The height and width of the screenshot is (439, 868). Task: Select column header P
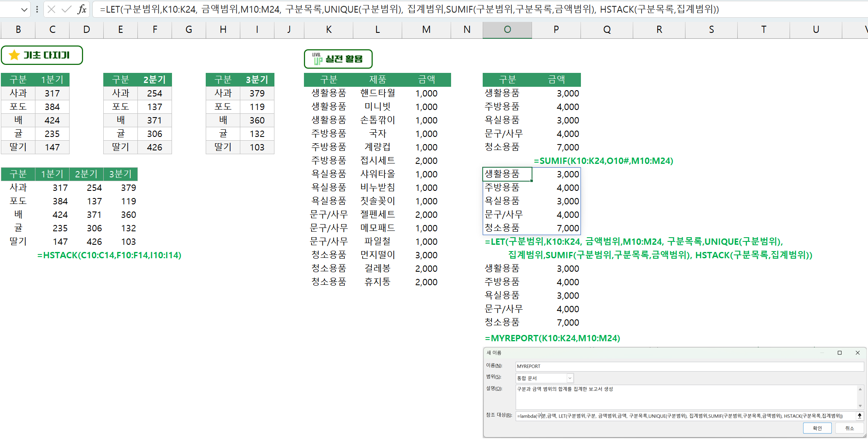(x=556, y=29)
